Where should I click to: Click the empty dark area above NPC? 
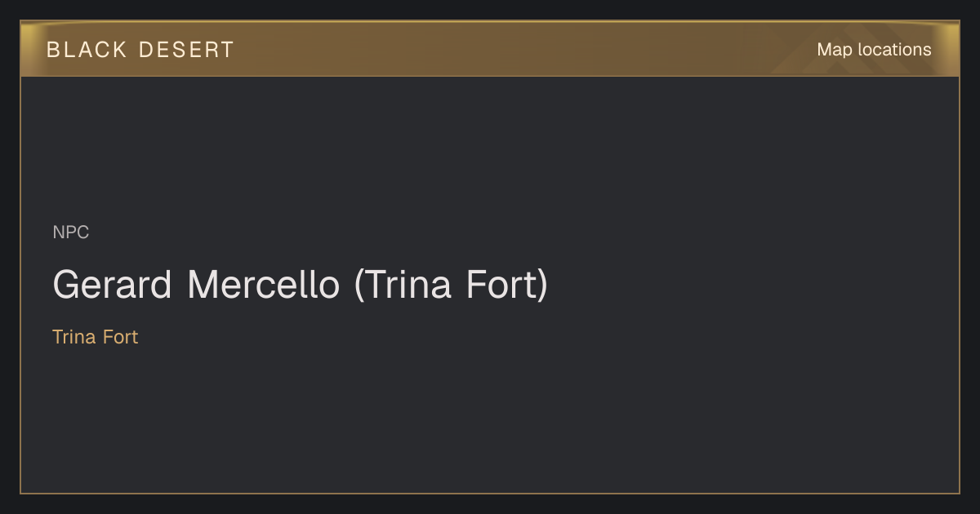point(490,147)
